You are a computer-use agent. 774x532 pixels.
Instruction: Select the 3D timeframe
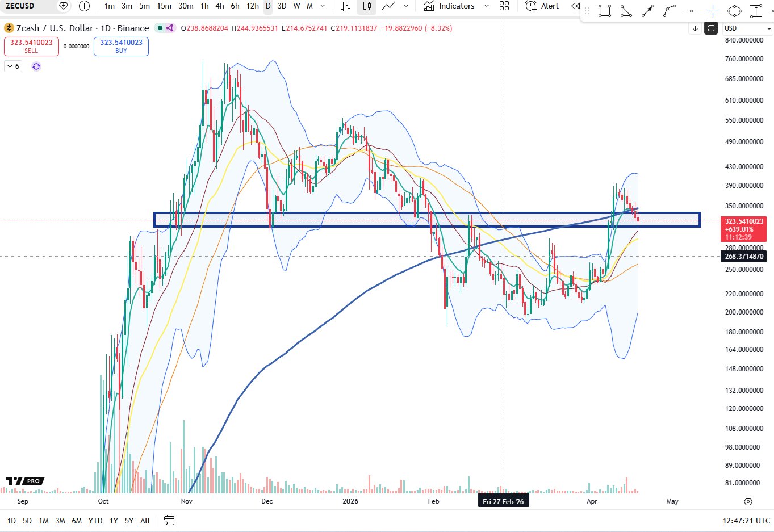pos(282,6)
